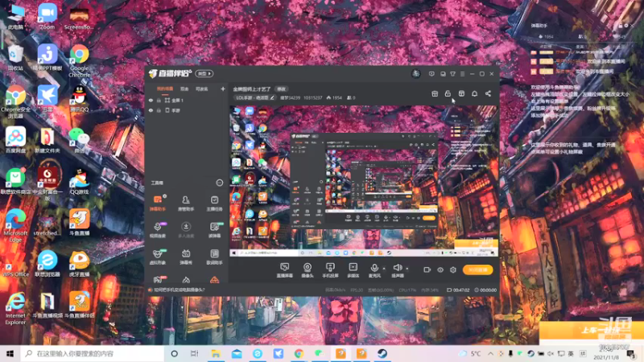
Task: Click the viewer heat count 1954
Action: [334, 97]
